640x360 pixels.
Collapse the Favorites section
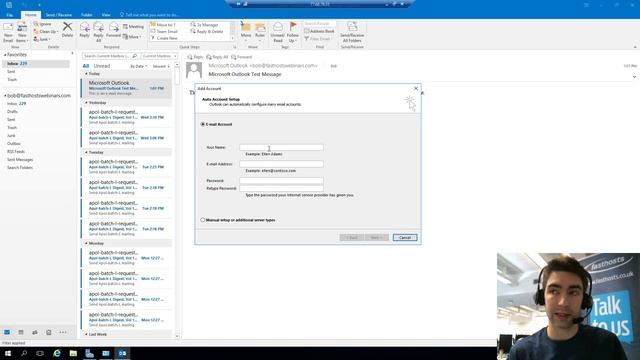pos(5,55)
